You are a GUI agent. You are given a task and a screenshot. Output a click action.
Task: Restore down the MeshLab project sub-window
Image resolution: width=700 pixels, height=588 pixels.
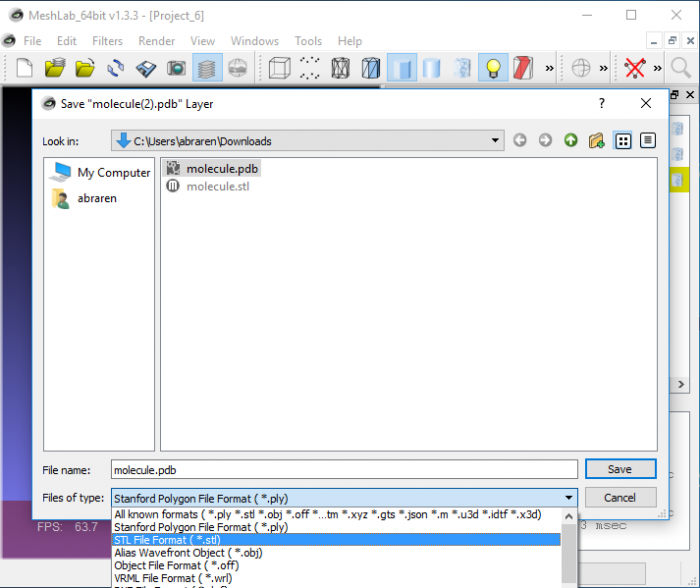tap(672, 41)
